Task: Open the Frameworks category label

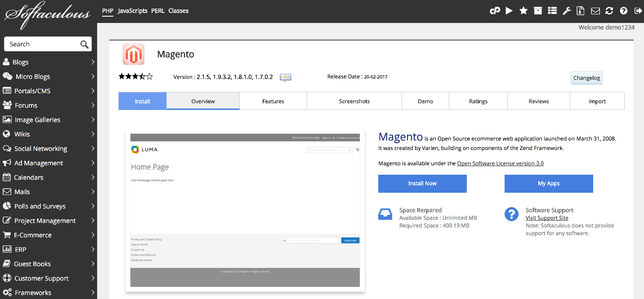Action: point(33,293)
